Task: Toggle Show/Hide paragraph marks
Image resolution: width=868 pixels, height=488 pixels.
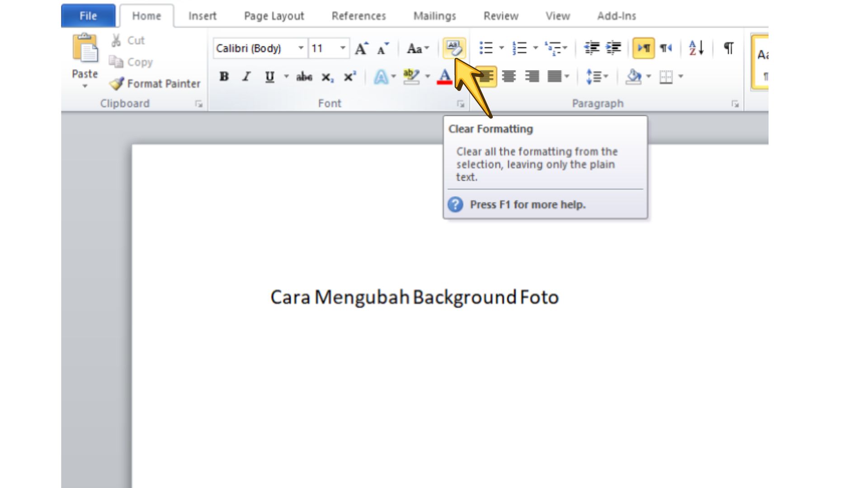Action: [728, 48]
